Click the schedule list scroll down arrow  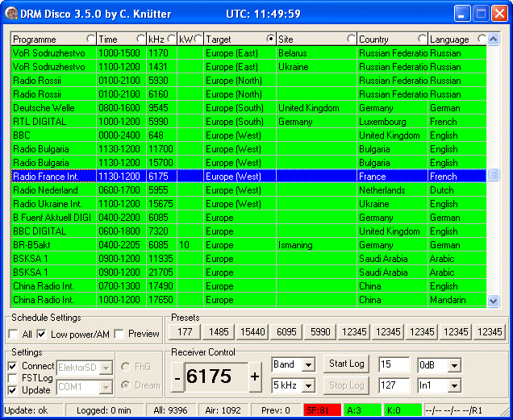494,301
